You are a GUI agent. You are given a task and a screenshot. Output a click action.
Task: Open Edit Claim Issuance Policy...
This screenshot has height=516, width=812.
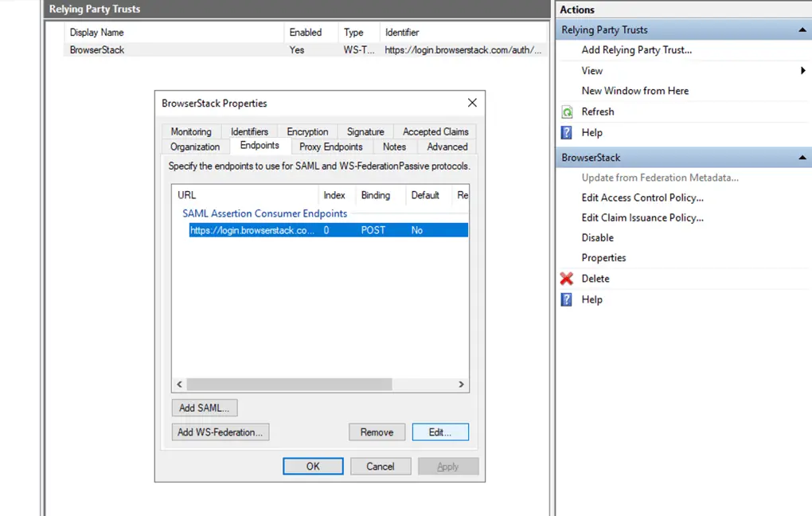click(x=642, y=218)
